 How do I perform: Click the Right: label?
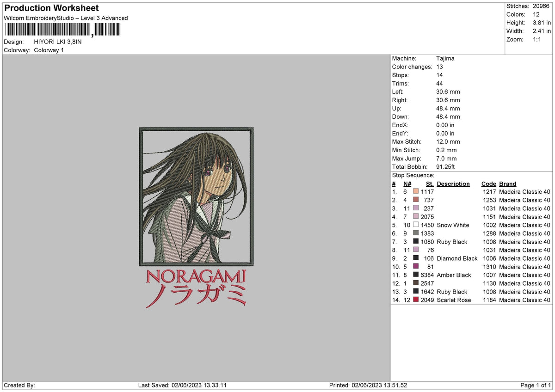[x=400, y=100]
